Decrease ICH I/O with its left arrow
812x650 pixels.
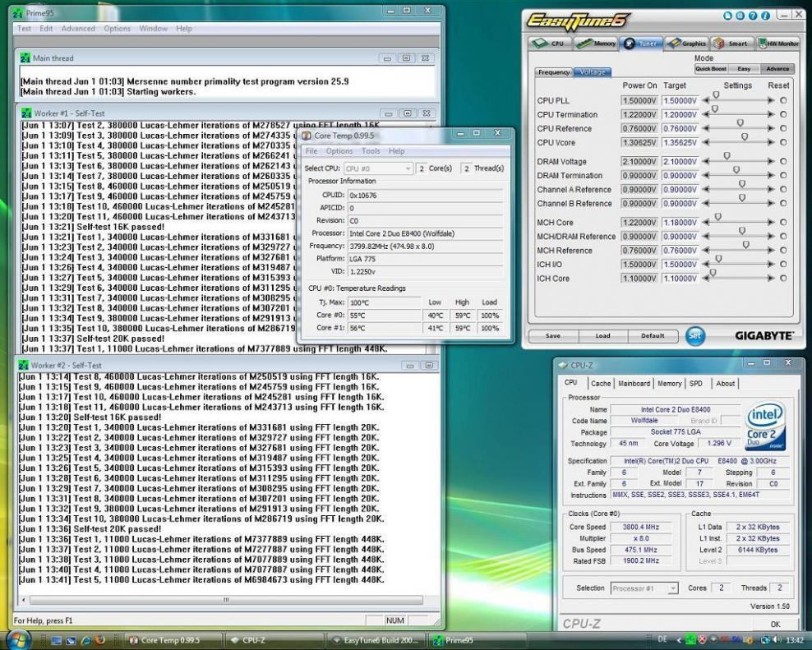point(705,264)
